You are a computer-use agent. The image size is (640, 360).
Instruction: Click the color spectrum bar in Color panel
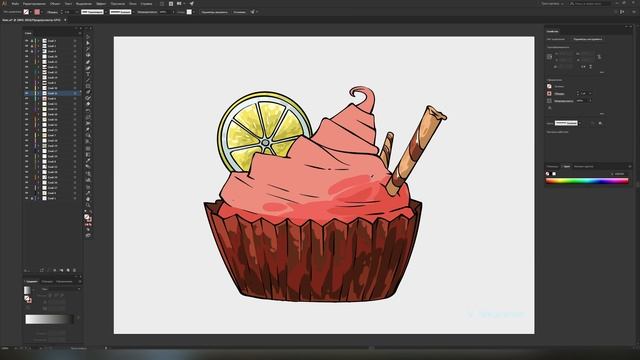587,181
